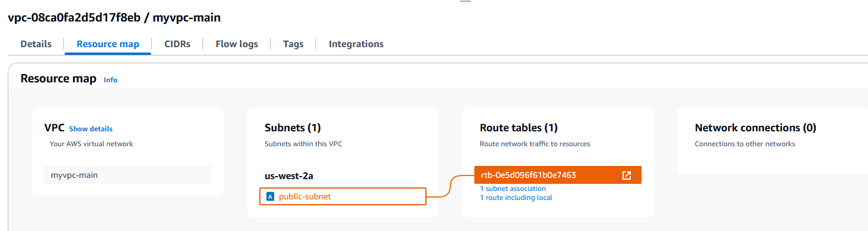Click the Subnets (1) heading

tap(293, 128)
